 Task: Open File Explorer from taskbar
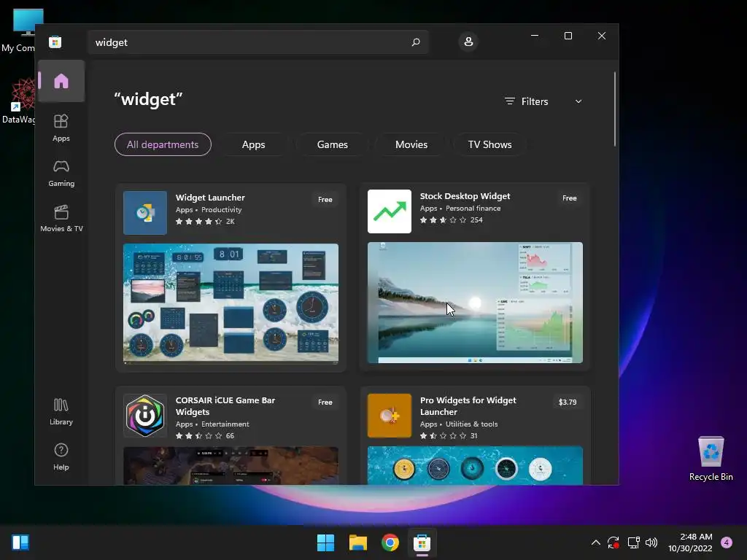click(357, 542)
